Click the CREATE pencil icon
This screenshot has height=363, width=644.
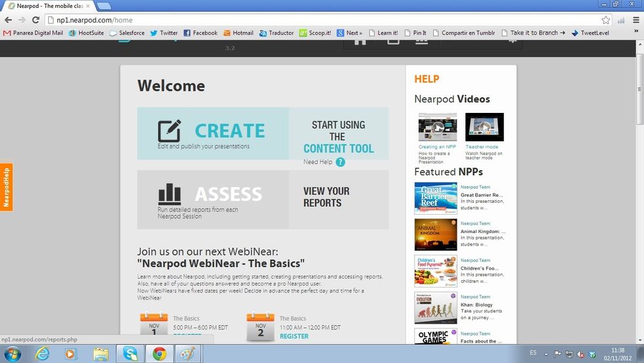tap(170, 131)
